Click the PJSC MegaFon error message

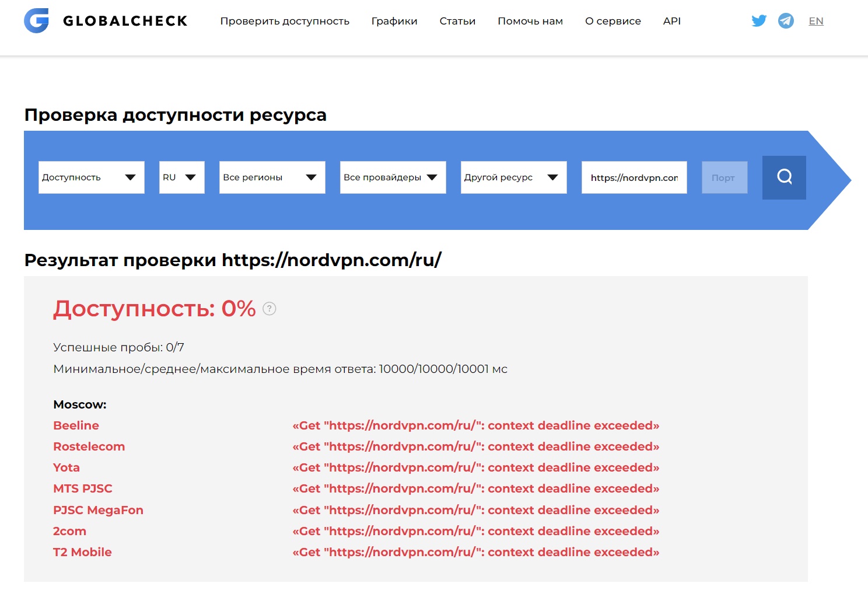tap(476, 510)
